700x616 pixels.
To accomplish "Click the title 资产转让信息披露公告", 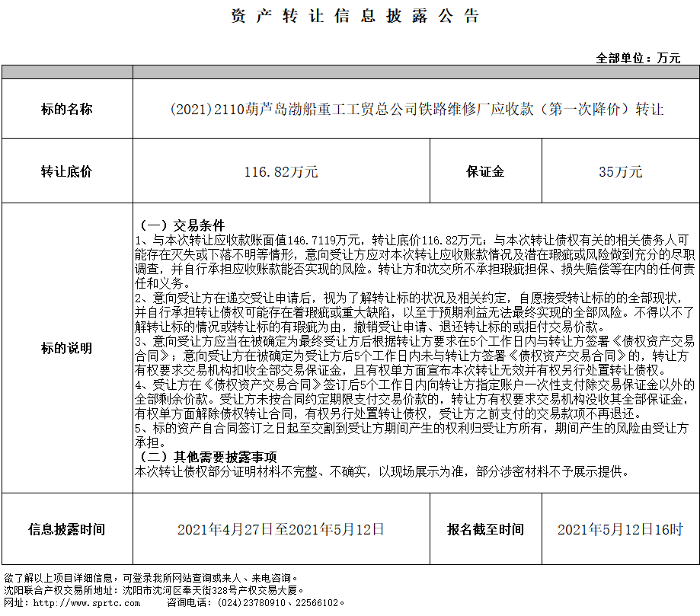I will (355, 17).
